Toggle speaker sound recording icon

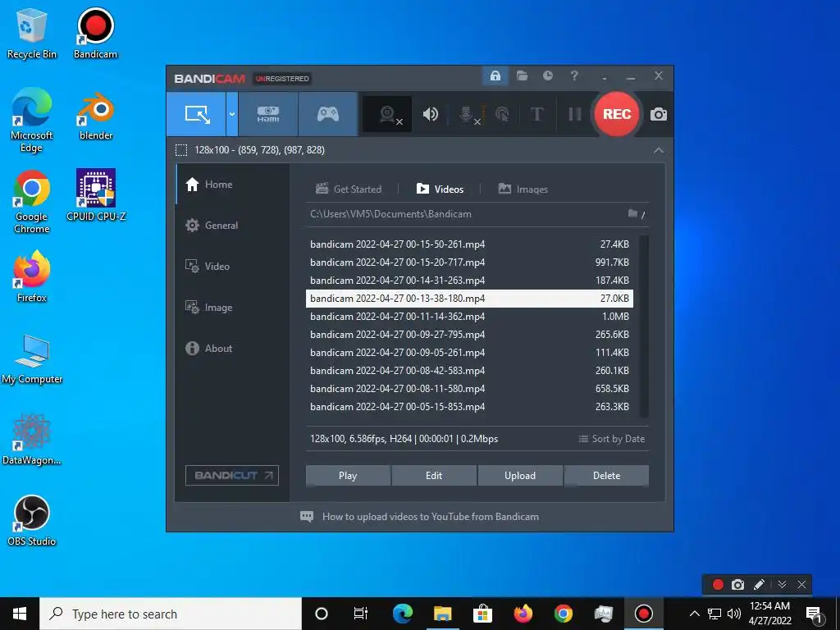point(431,114)
